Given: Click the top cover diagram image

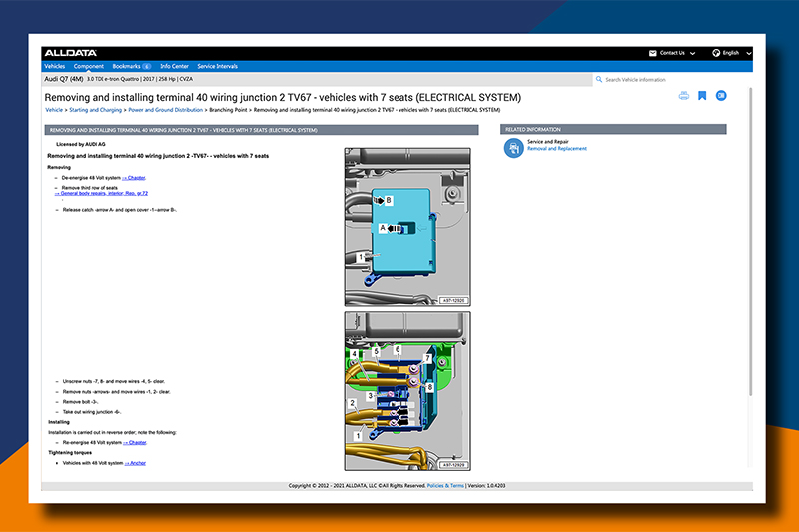Looking at the screenshot, I should (x=407, y=227).
